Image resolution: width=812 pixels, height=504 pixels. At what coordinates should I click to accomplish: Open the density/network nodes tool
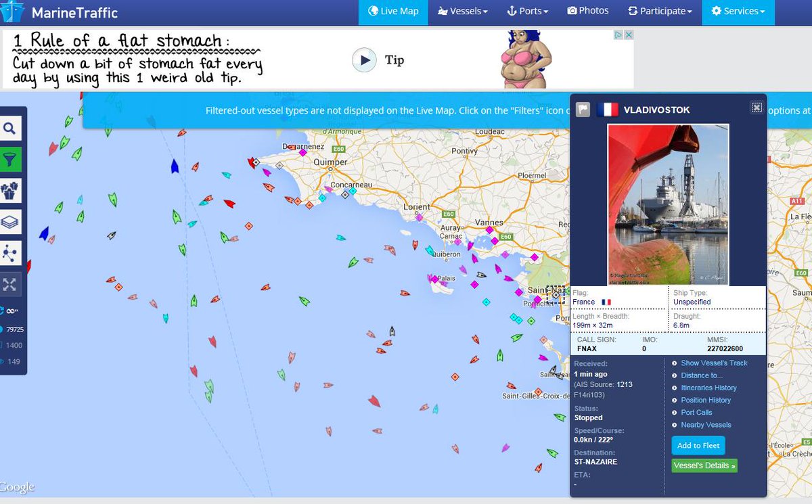tap(11, 253)
